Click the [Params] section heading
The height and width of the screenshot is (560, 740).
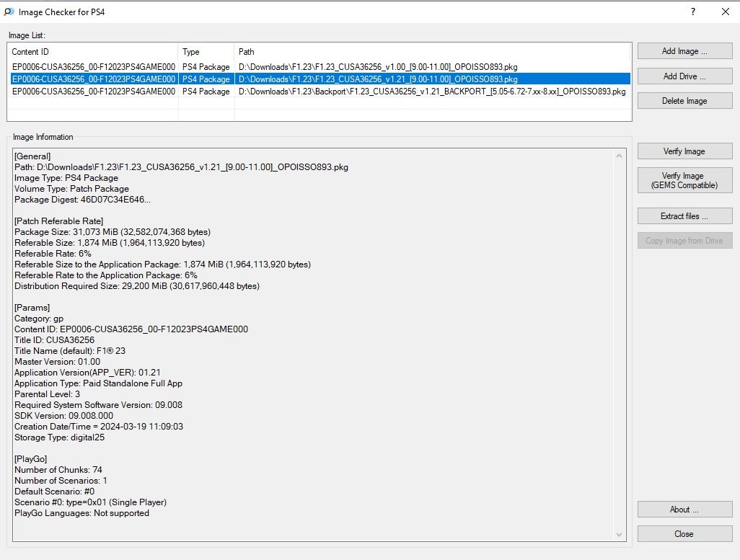coord(32,308)
